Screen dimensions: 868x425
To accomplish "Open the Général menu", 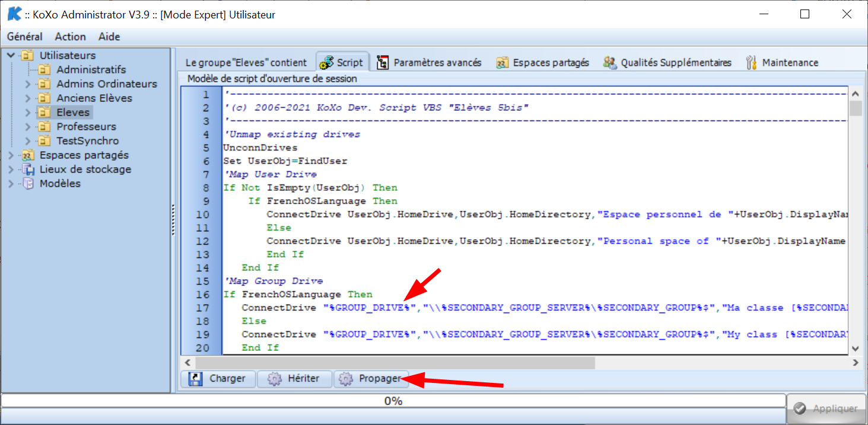I will coord(25,36).
